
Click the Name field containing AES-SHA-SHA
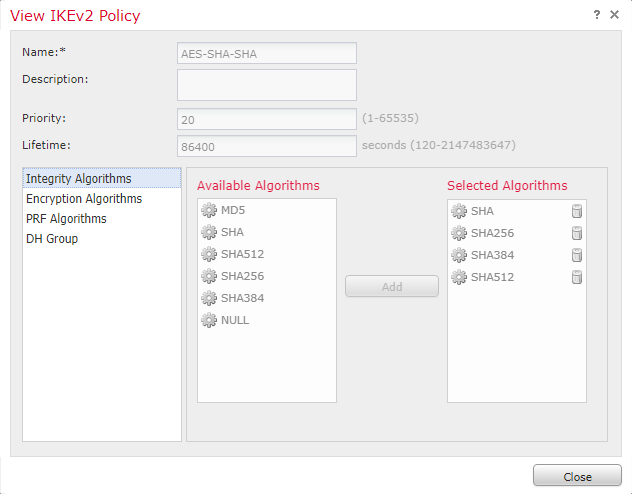point(267,53)
